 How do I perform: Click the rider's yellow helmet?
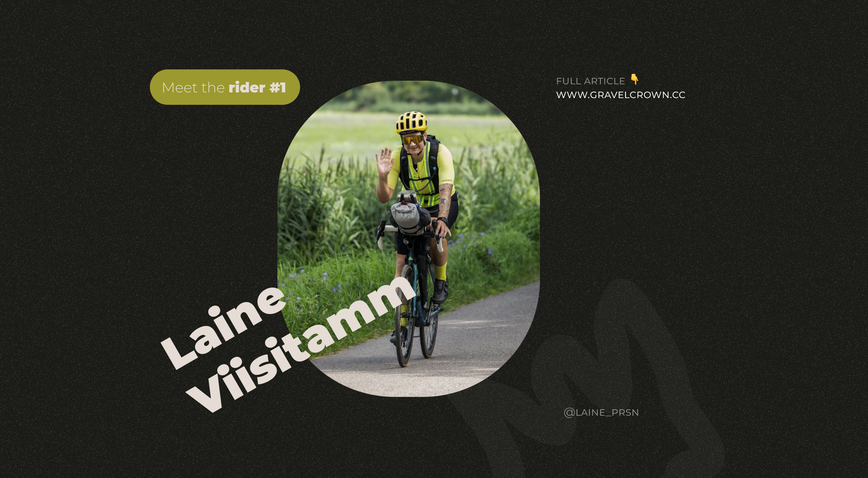[412, 122]
